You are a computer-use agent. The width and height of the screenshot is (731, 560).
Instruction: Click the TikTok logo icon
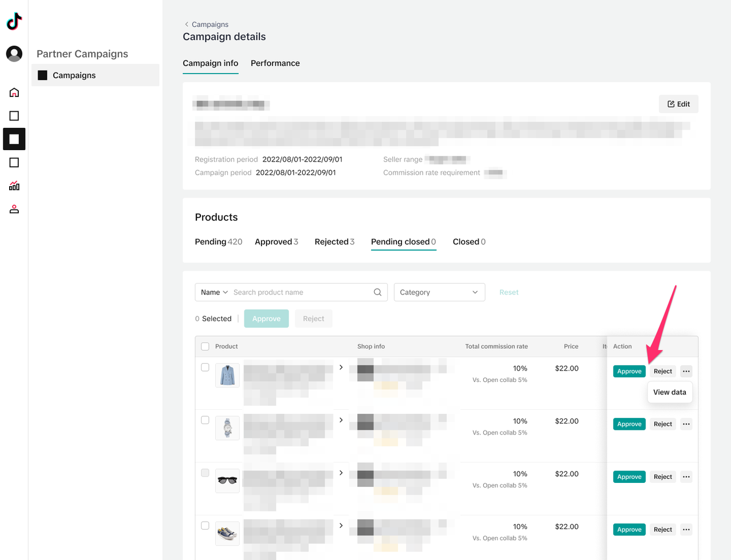click(14, 21)
